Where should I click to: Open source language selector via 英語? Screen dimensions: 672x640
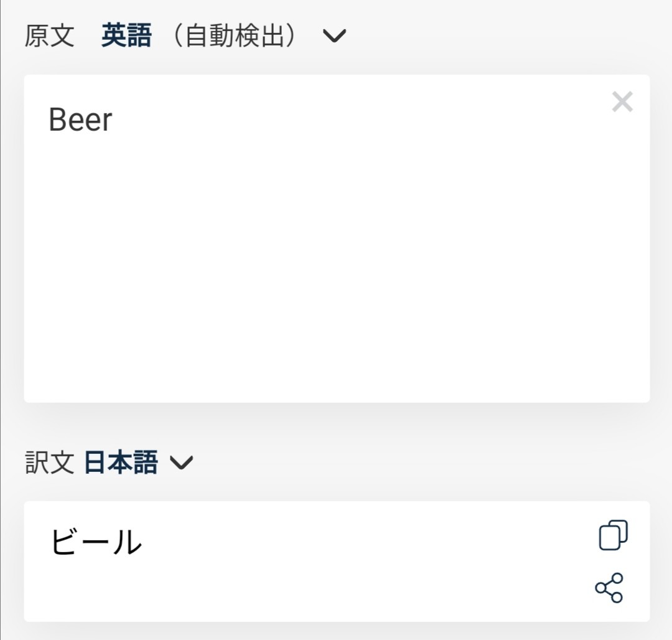[126, 37]
